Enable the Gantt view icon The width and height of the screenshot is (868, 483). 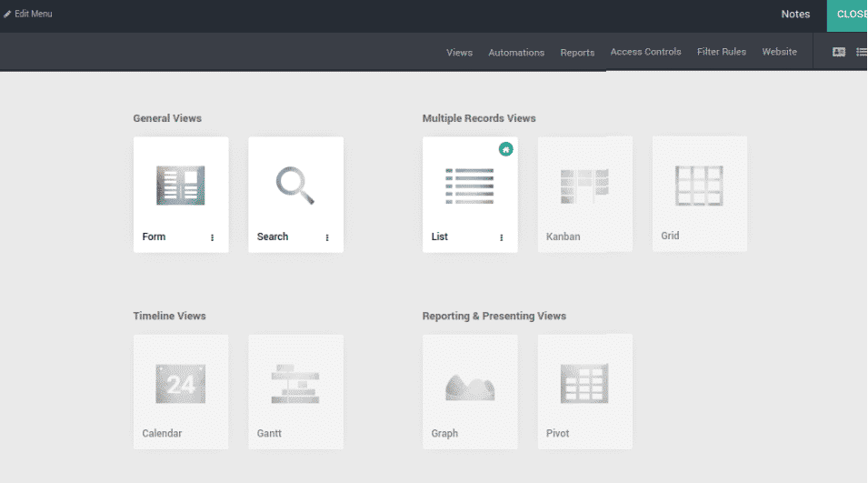coord(295,384)
